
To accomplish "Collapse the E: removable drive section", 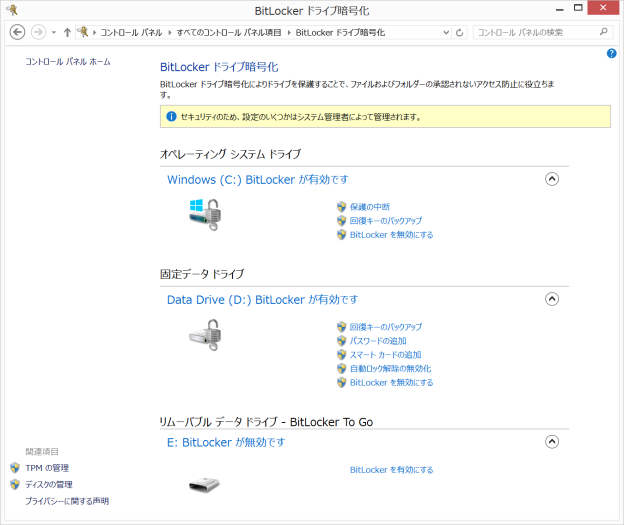I will pyautogui.click(x=552, y=441).
